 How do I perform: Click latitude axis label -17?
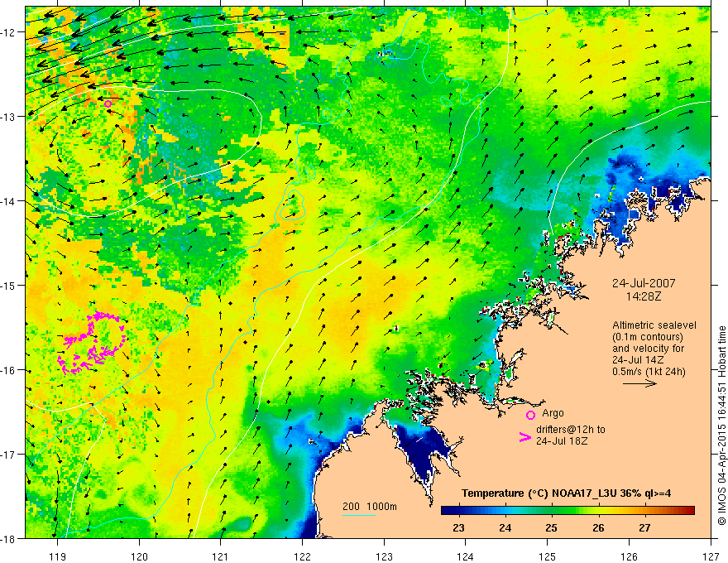pos(8,454)
